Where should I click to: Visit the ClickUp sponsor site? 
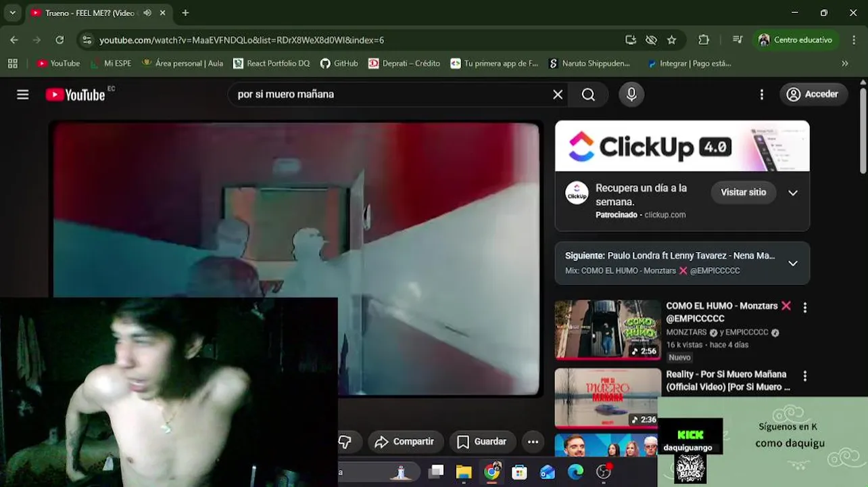tap(743, 192)
